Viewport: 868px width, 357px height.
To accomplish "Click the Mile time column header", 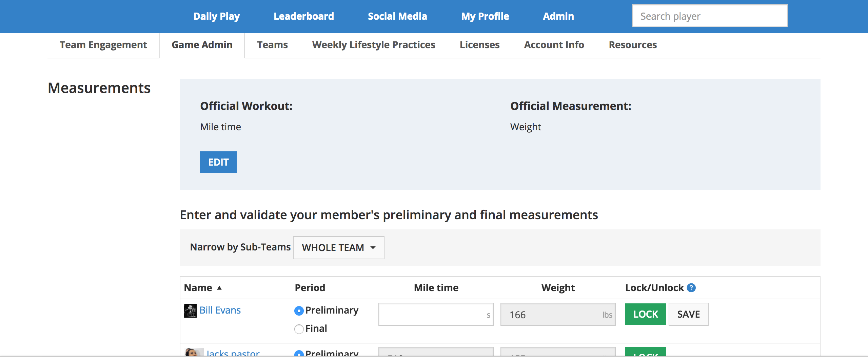I will pos(436,288).
